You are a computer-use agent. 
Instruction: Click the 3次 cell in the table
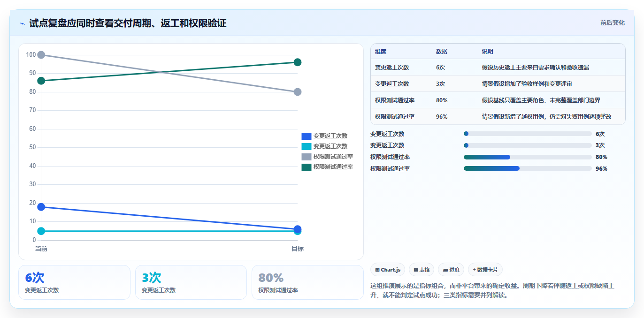[441, 84]
